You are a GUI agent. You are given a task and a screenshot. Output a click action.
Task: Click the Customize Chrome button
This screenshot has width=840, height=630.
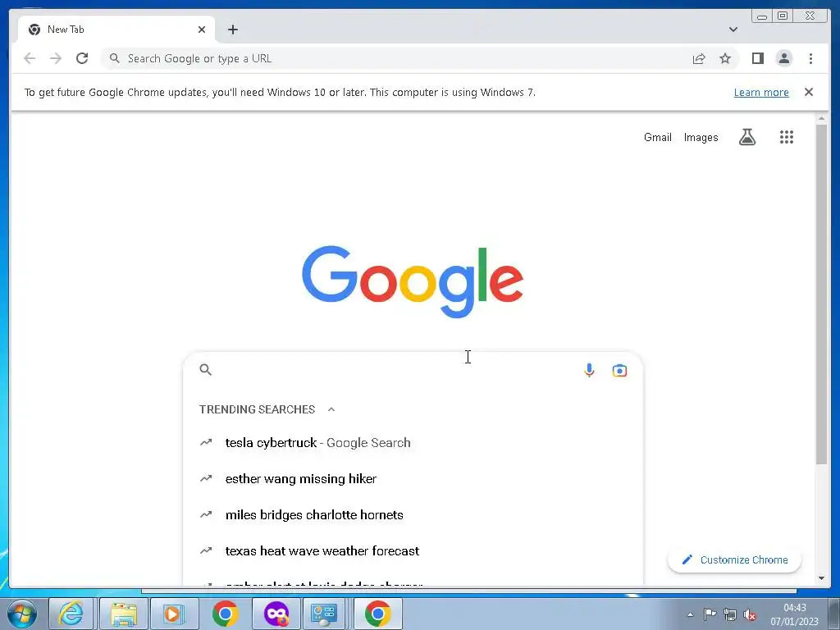[x=734, y=559]
